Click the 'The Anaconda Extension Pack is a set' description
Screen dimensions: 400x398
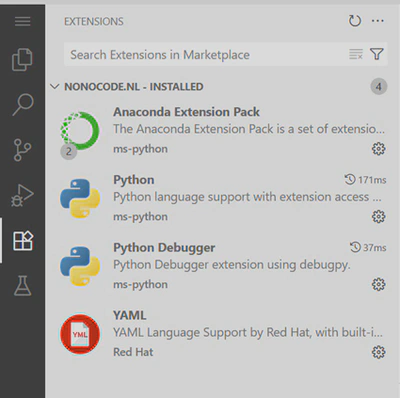249,129
